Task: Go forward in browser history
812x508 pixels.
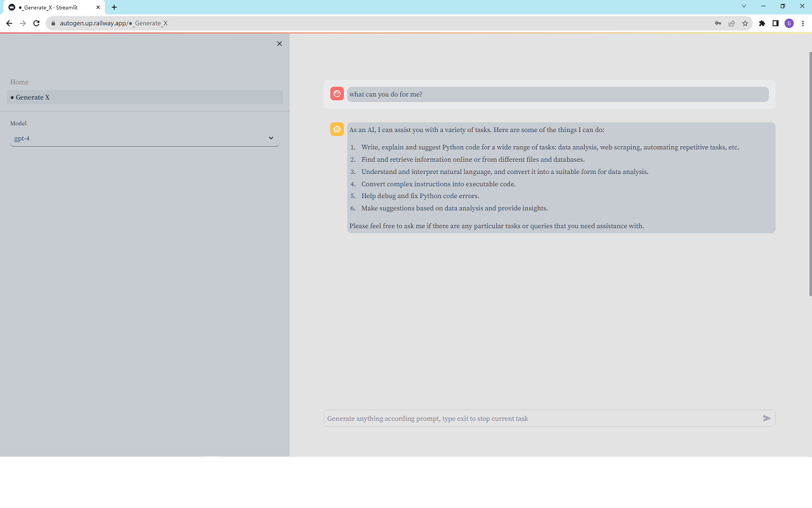Action: click(x=23, y=23)
